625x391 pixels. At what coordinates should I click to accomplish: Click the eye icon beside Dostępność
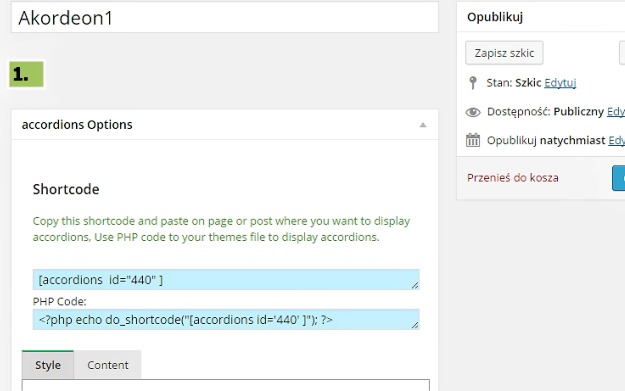click(x=473, y=112)
